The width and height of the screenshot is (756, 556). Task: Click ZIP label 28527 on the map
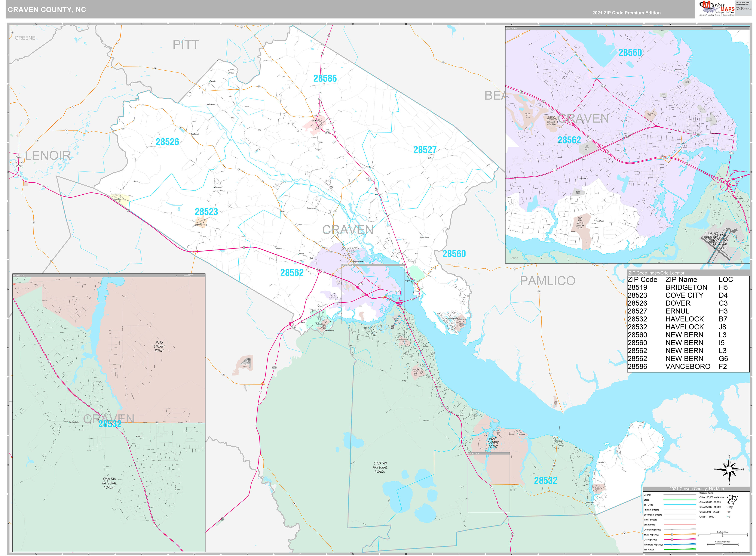(425, 150)
